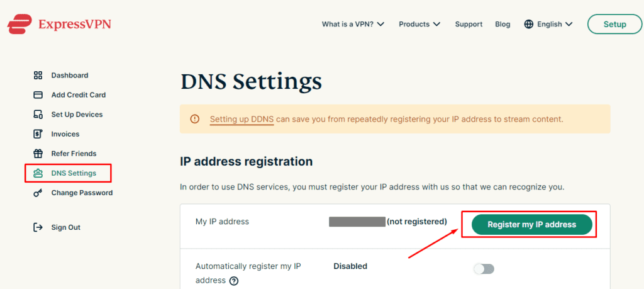Follow the 'Setting up DDNS' link
The width and height of the screenshot is (644, 289).
(241, 119)
